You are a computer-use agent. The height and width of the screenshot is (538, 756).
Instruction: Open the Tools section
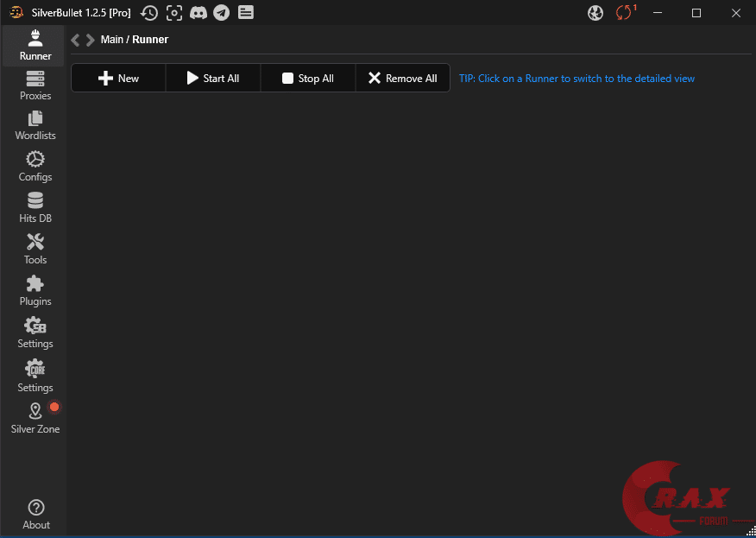pos(35,250)
